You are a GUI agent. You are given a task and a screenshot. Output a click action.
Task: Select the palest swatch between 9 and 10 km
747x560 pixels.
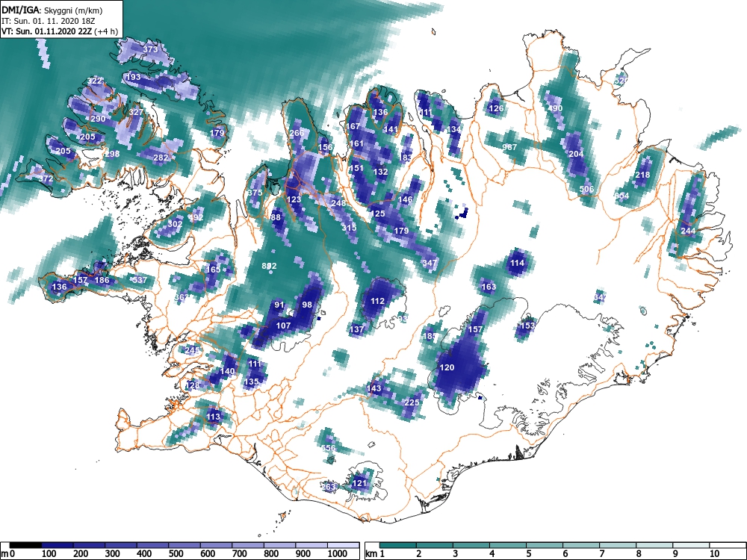tap(691, 545)
